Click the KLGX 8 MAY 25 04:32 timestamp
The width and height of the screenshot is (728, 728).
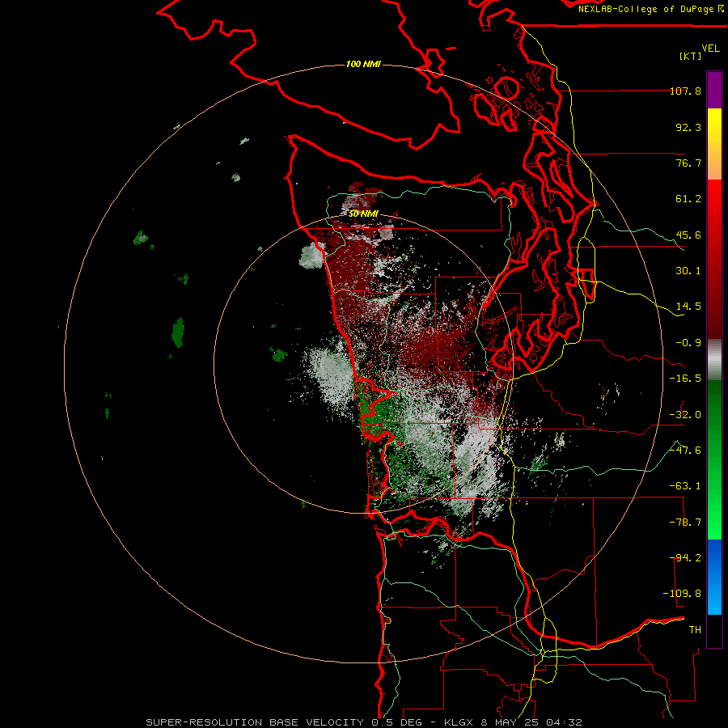[513, 722]
